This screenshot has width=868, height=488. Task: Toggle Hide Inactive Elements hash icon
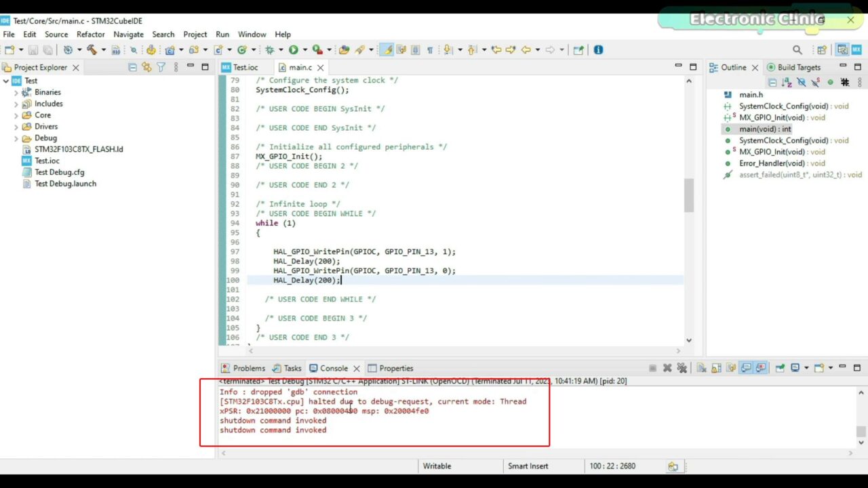click(x=845, y=82)
